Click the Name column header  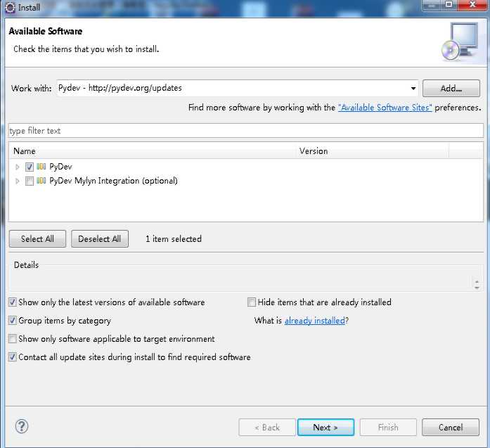(153, 151)
